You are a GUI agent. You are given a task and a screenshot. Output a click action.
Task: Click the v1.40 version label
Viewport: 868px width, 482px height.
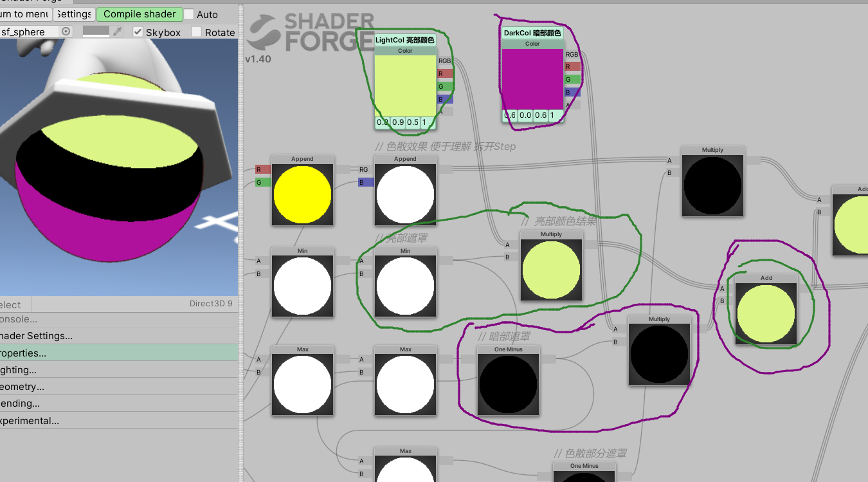(x=258, y=59)
